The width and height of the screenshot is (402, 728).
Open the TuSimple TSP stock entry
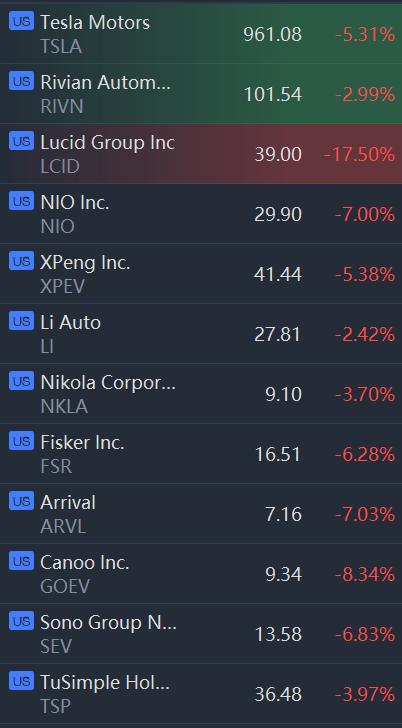pyautogui.click(x=201, y=693)
